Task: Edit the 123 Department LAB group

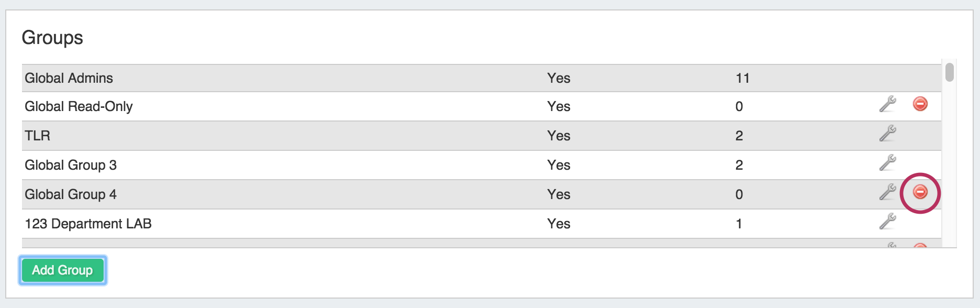Action: pos(887,222)
